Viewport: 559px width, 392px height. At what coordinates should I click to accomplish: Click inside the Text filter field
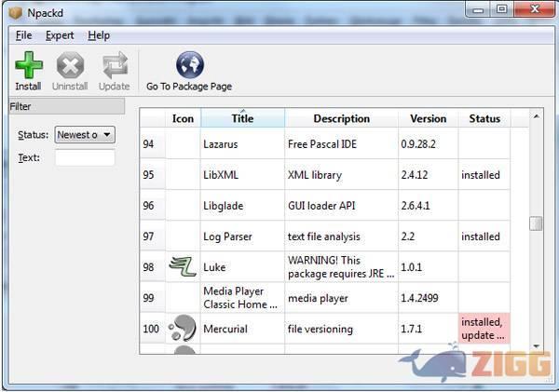point(85,157)
